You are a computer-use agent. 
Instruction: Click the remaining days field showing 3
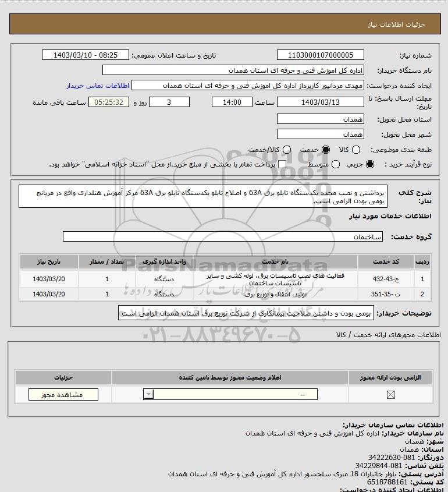pyautogui.click(x=169, y=102)
